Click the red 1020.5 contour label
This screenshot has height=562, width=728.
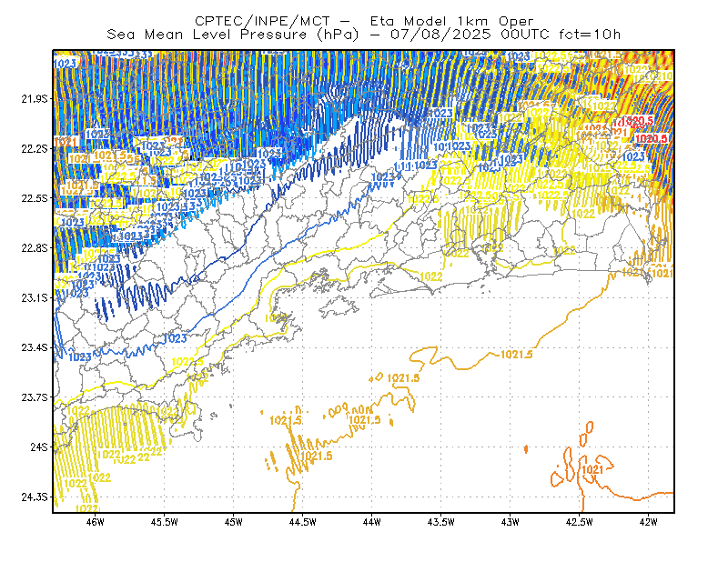coord(651,138)
